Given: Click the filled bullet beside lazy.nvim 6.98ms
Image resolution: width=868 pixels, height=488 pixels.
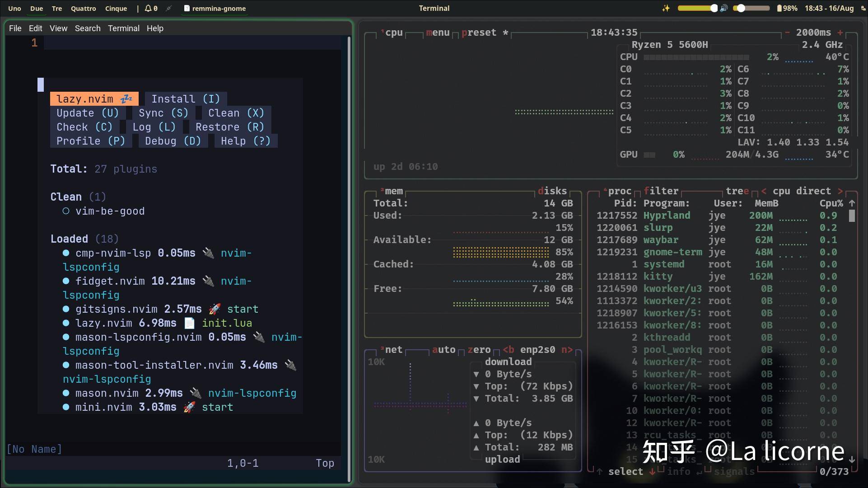Looking at the screenshot, I should click(x=66, y=323).
